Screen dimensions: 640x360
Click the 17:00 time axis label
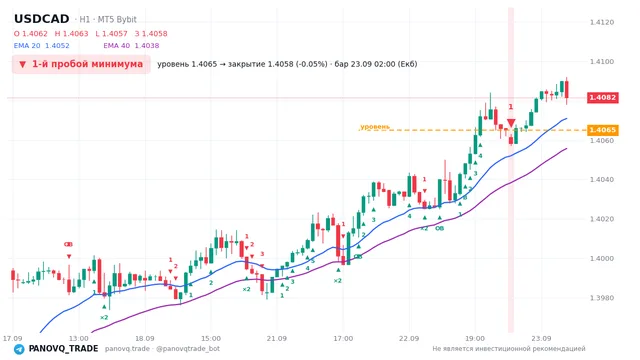coord(343,338)
